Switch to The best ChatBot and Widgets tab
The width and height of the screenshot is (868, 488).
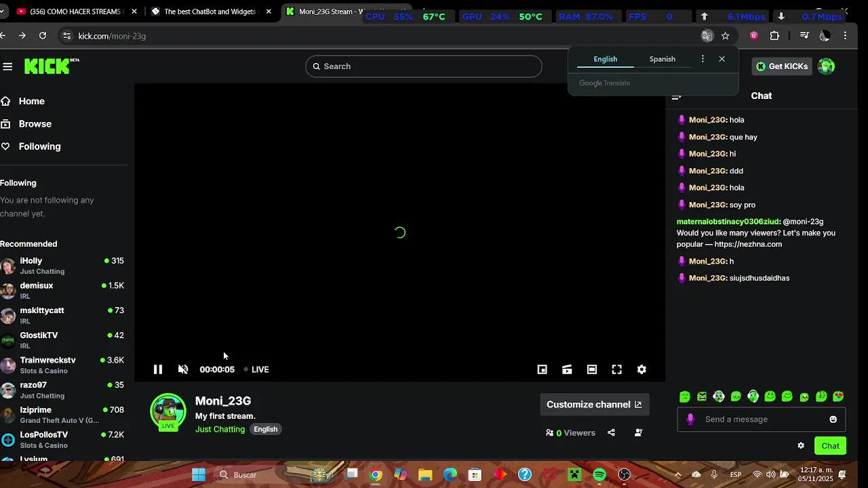(x=210, y=12)
